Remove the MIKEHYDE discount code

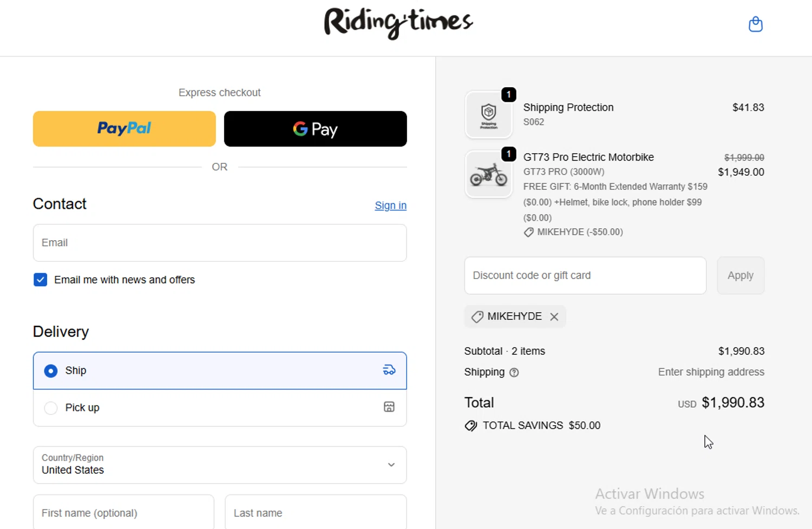554,317
